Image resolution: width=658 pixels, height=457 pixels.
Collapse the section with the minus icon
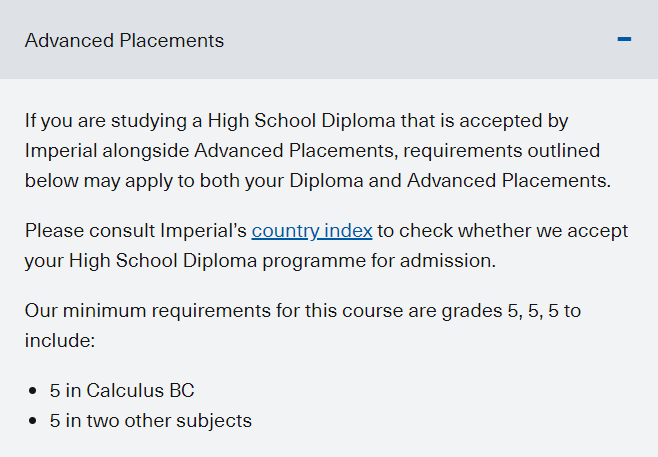(x=624, y=40)
